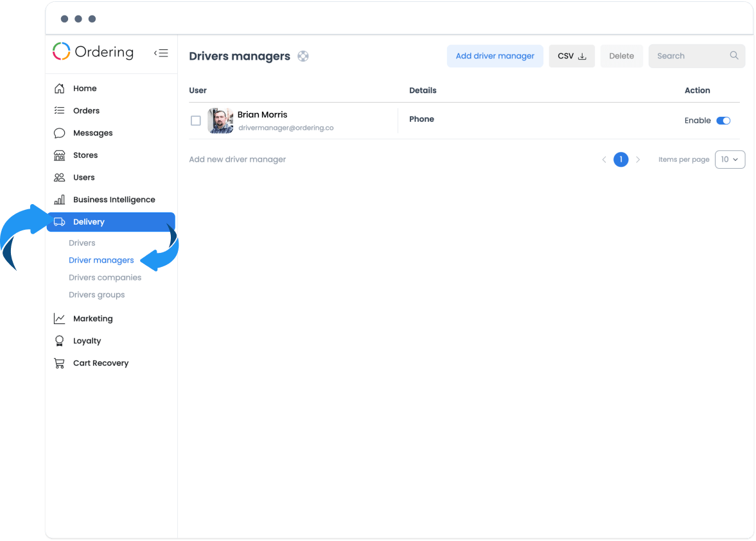Click the Phone details text
This screenshot has width=756, height=541.
tap(421, 119)
